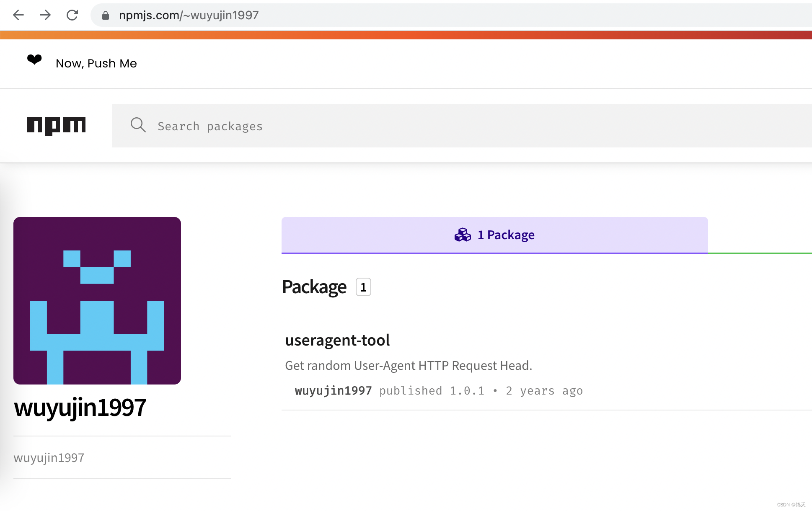812x511 pixels.
Task: Click the large wuyujin1997 profile heading
Action: pos(80,407)
